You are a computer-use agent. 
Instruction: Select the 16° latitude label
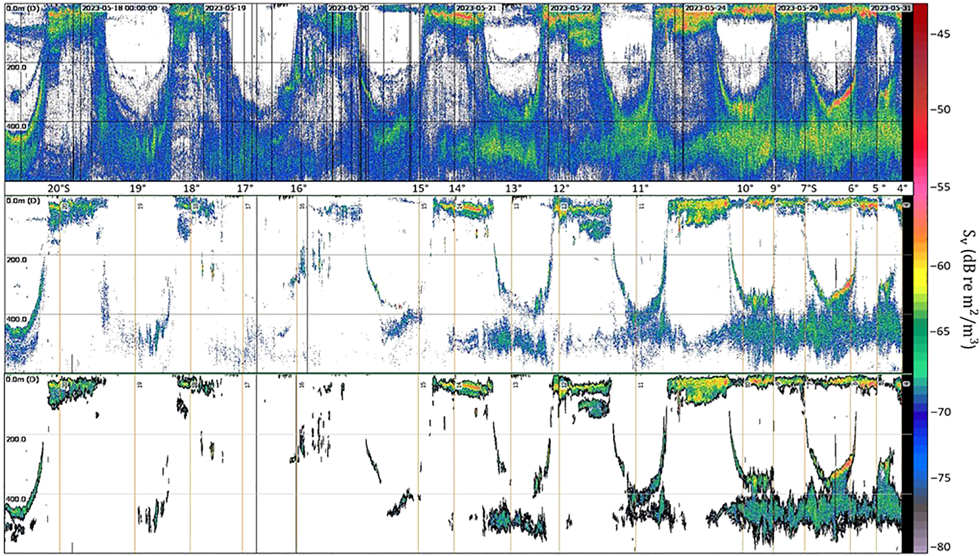(298, 189)
